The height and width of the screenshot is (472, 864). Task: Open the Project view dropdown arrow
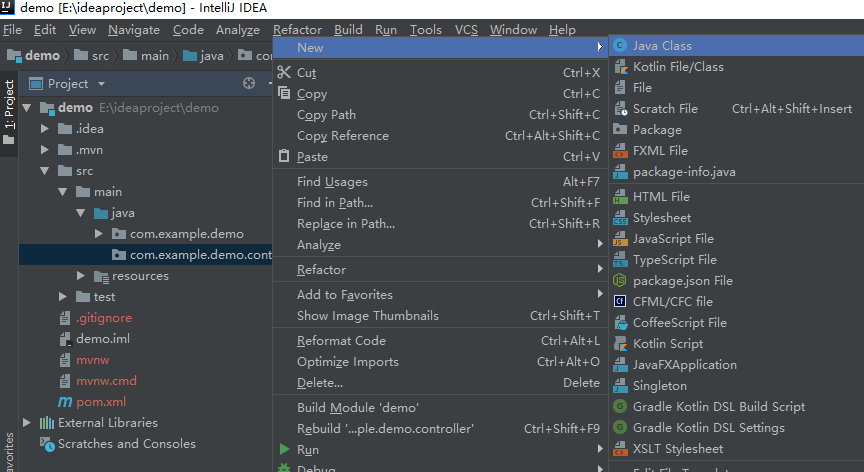tap(101, 84)
